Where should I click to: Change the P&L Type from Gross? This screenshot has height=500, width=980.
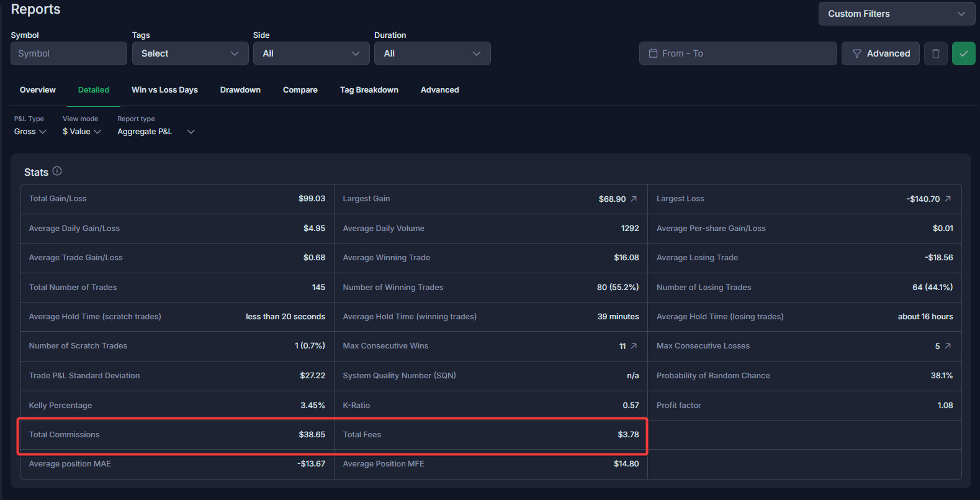pyautogui.click(x=30, y=132)
